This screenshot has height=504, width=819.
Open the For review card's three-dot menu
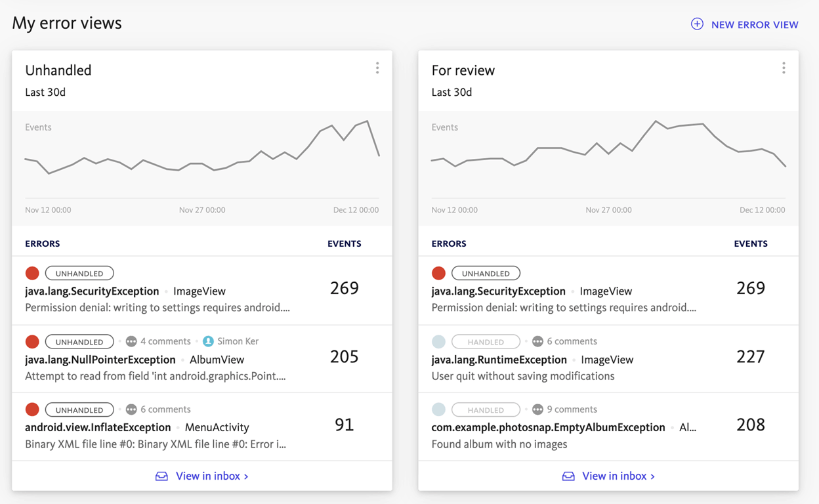784,68
